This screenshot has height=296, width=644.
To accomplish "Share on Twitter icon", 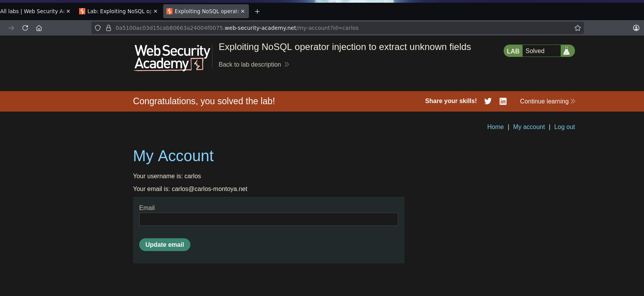I will pyautogui.click(x=488, y=101).
